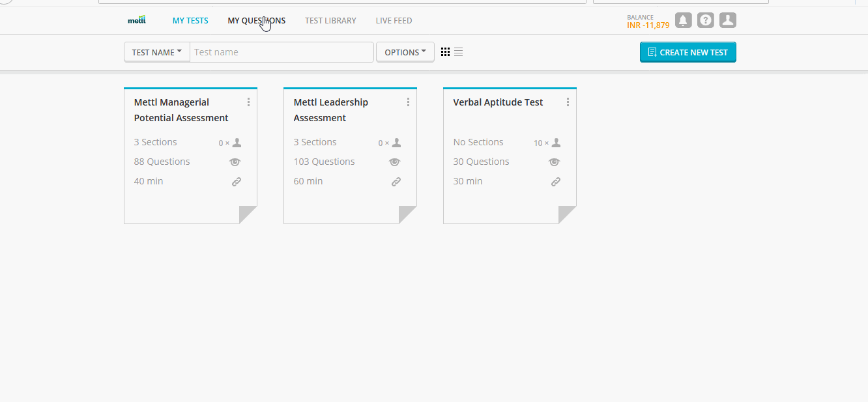This screenshot has width=868, height=402.
Task: Copy link icon on Verbal Aptitude Test
Action: point(556,182)
